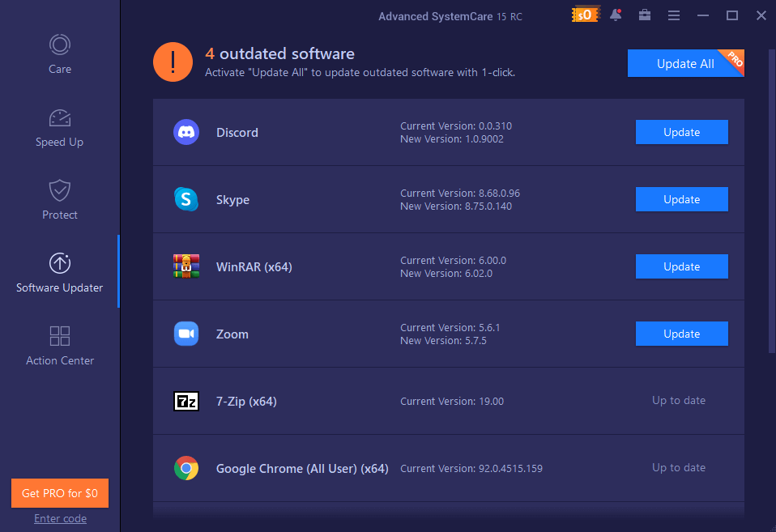The width and height of the screenshot is (776, 532).
Task: Click the software list vertical scrollbar
Action: point(772,201)
